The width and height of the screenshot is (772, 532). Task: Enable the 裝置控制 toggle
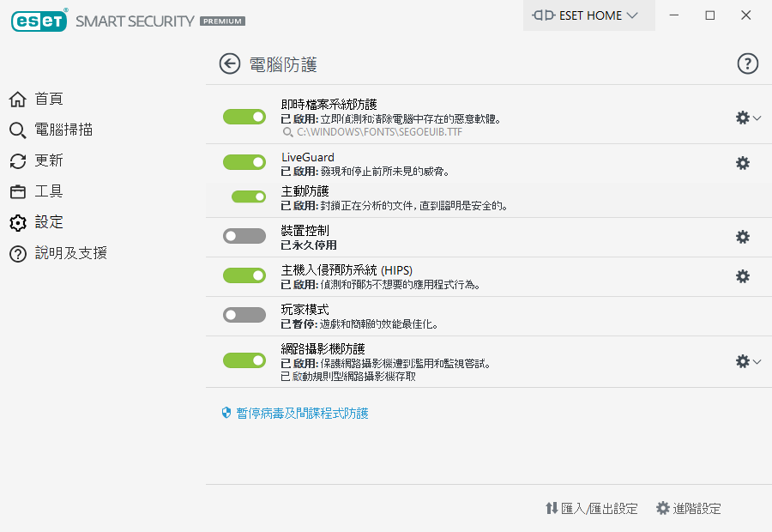point(244,235)
